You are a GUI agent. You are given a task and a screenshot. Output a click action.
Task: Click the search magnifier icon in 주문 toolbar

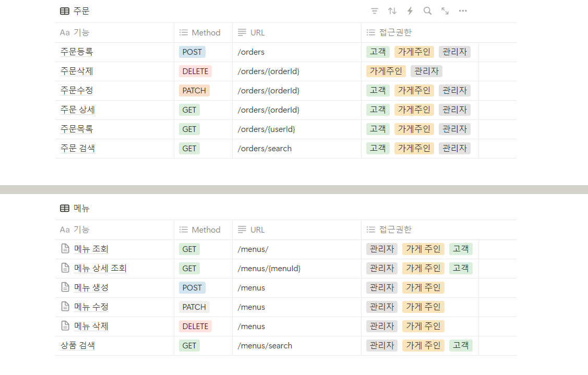click(427, 11)
